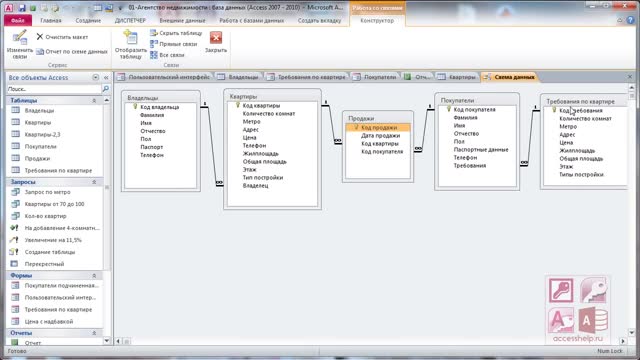
Task: Click the navigation pane Поиск field
Action: (54, 89)
